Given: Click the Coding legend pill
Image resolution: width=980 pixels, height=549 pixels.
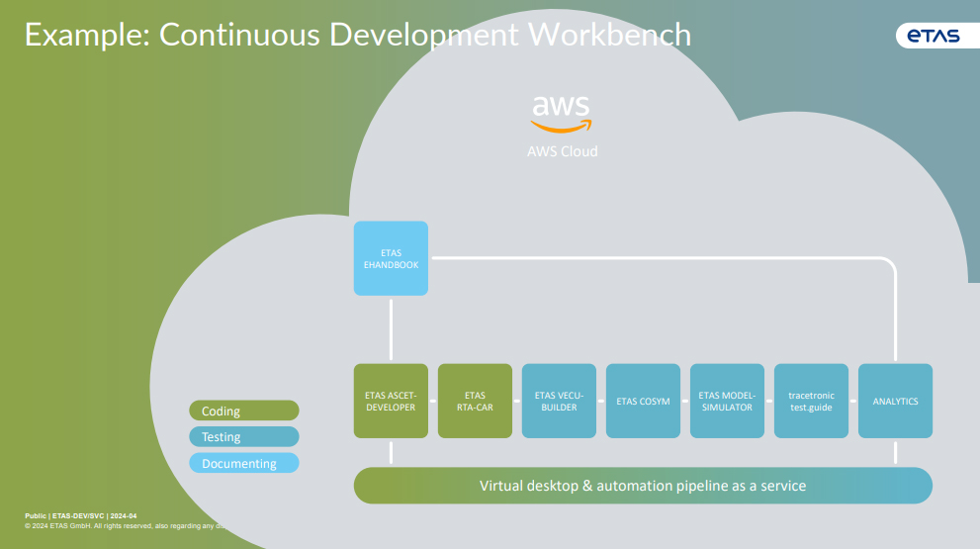Looking at the screenshot, I should tap(243, 411).
